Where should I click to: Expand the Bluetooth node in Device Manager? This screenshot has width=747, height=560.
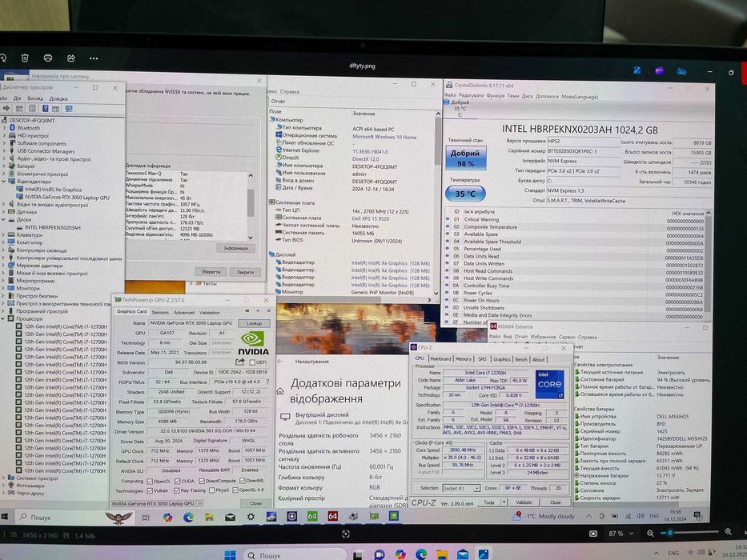(x=4, y=128)
